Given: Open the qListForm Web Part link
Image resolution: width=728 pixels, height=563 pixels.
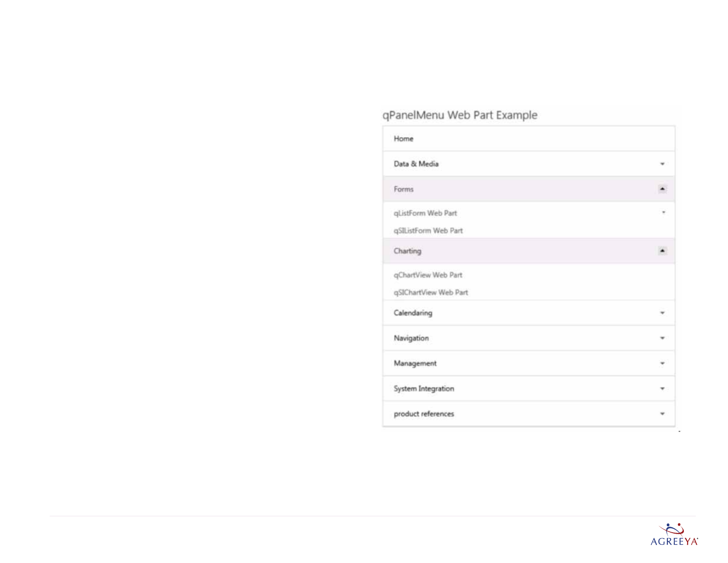Looking at the screenshot, I should [425, 213].
